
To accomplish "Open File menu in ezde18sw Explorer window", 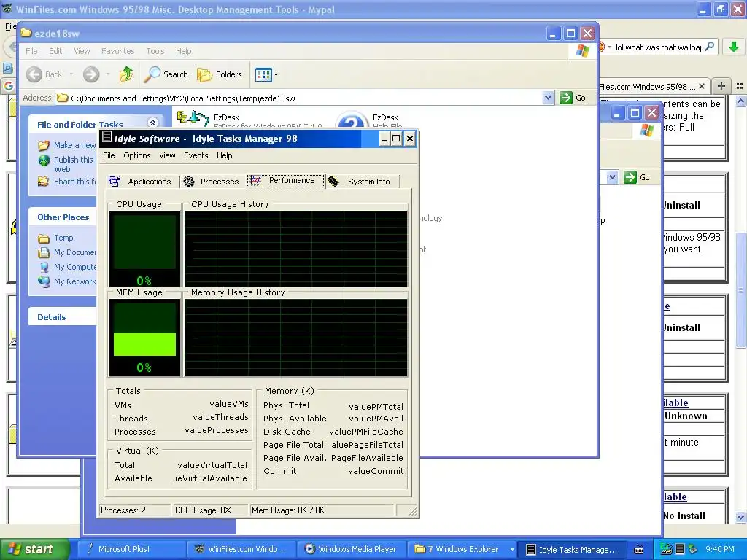I will pyautogui.click(x=31, y=51).
